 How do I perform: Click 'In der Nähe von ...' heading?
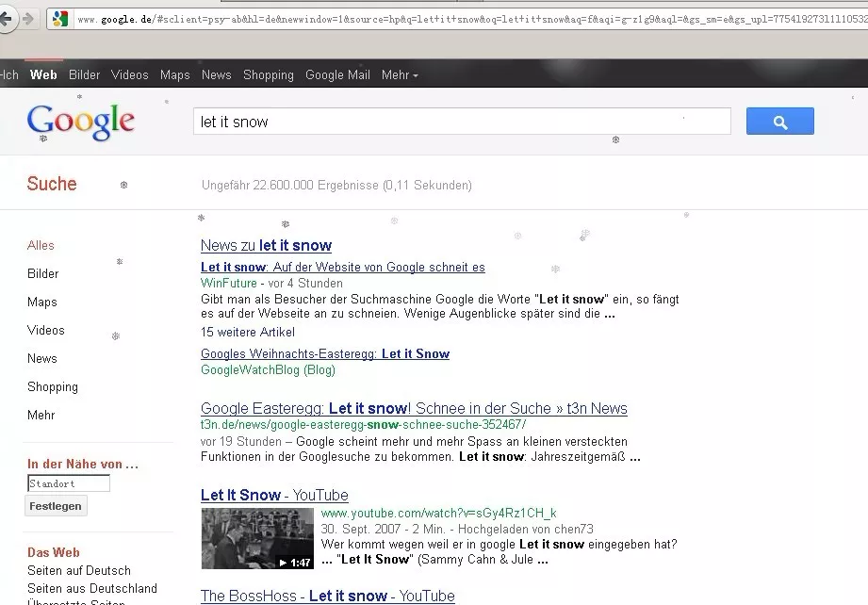(83, 464)
